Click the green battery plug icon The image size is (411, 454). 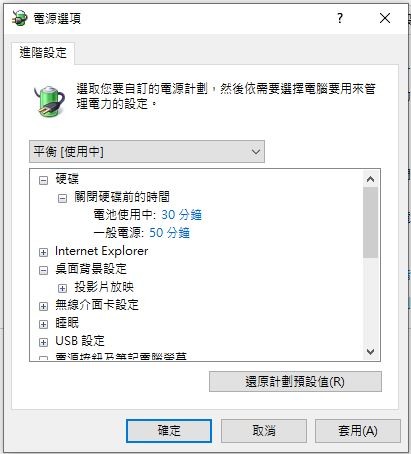[49, 101]
